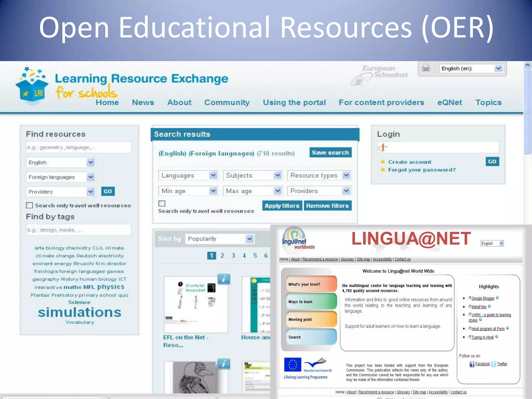Expand the Min age filter dropdown
The width and height of the screenshot is (532, 399).
click(188, 191)
